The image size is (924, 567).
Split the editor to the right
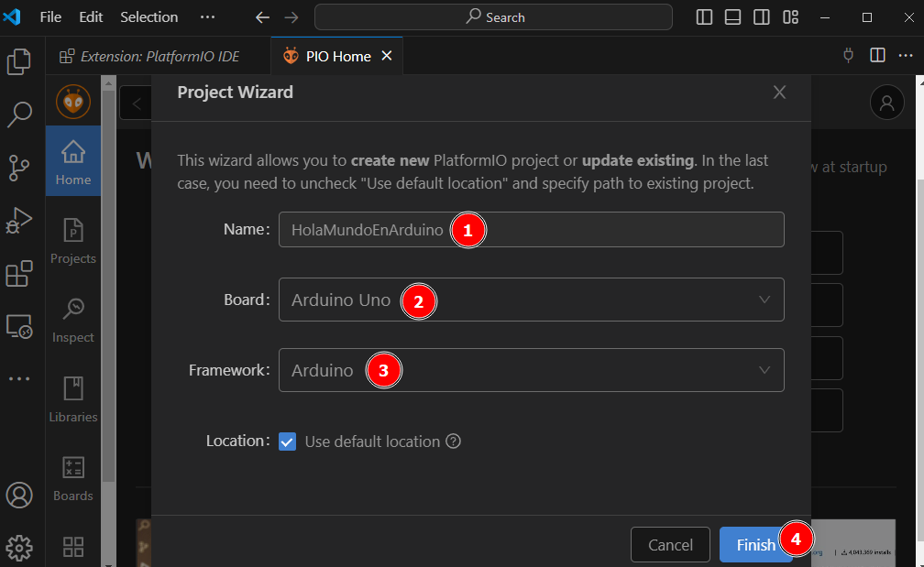coord(877,55)
